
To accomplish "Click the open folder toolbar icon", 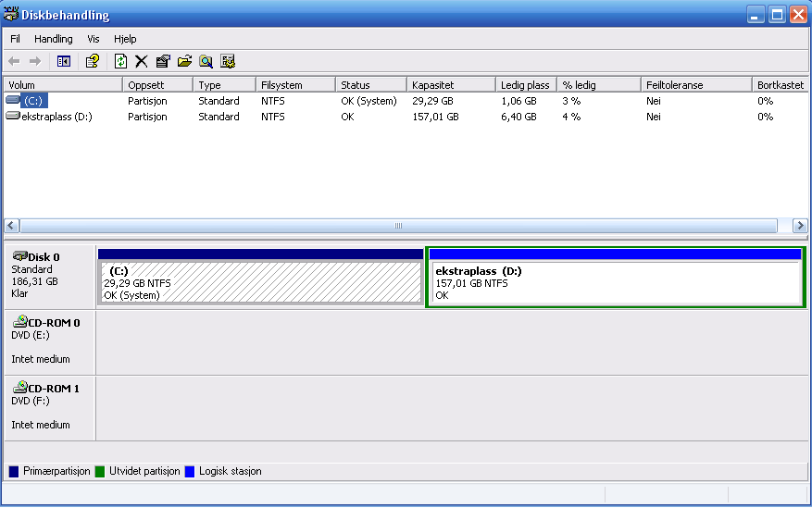I will [x=184, y=62].
